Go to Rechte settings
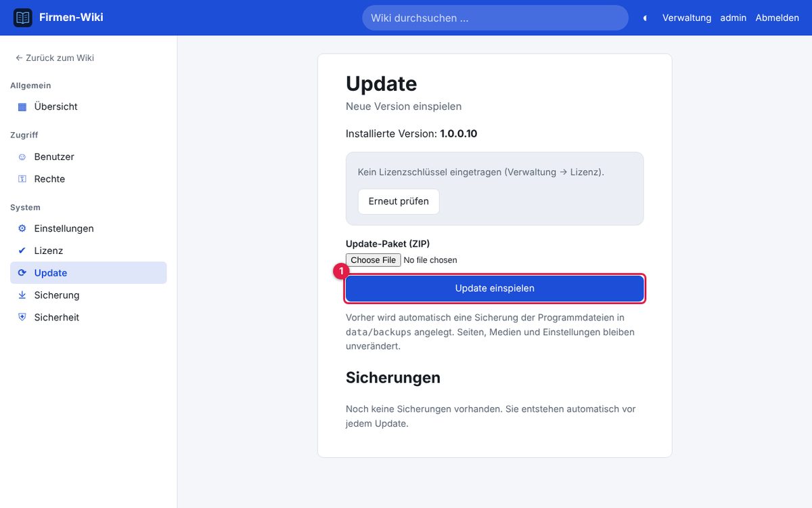The image size is (812, 508). point(88,179)
